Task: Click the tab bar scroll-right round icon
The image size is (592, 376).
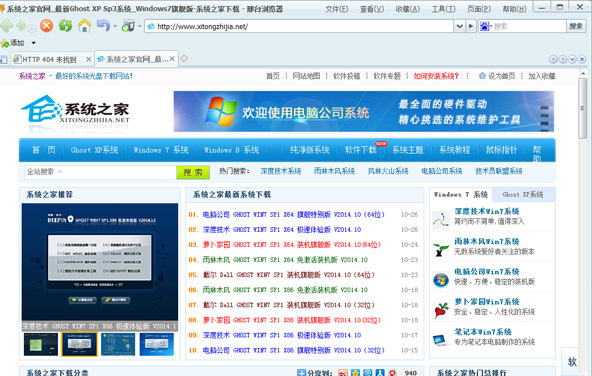Action: [563, 59]
